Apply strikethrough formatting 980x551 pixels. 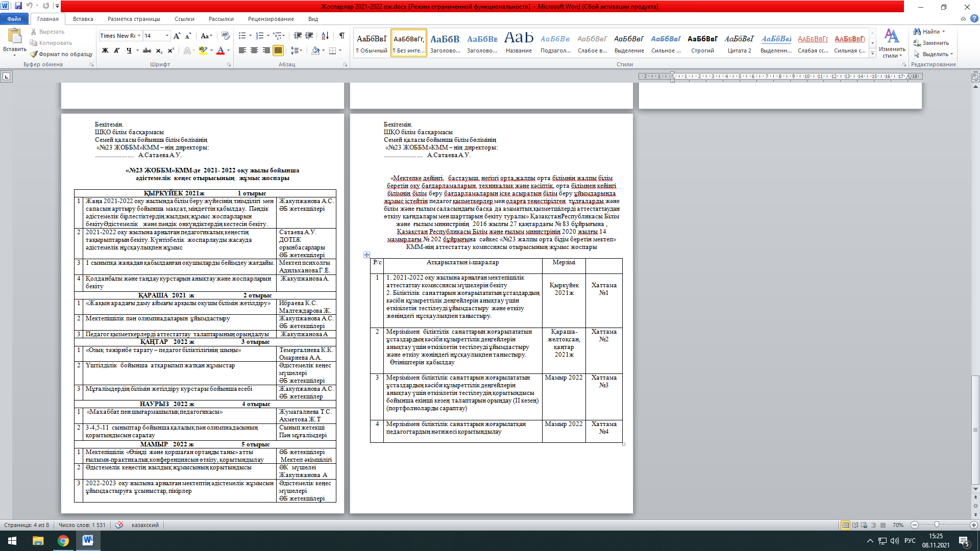[147, 51]
